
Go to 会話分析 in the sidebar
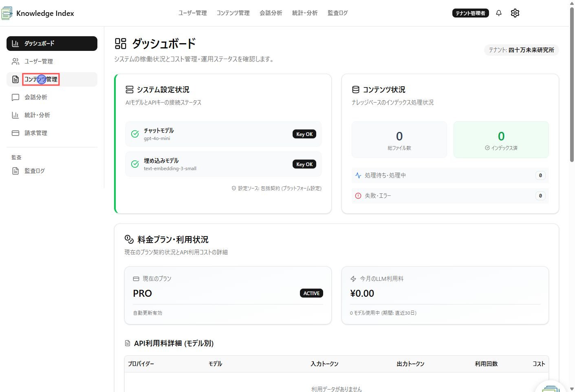click(52, 97)
